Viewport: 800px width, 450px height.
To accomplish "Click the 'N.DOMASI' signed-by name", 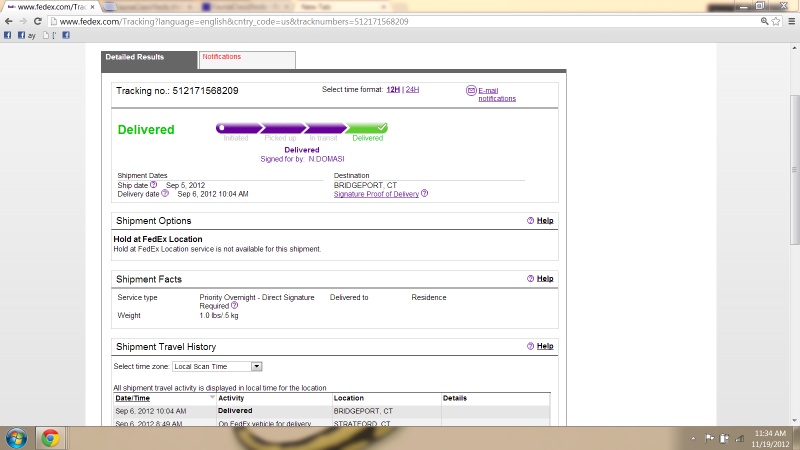I will point(326,159).
